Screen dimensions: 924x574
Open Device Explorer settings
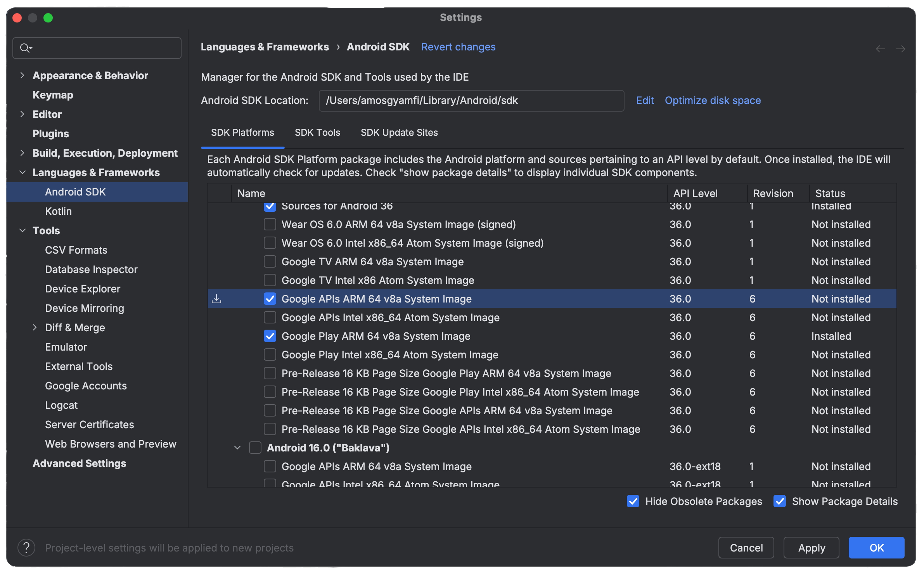click(x=83, y=289)
